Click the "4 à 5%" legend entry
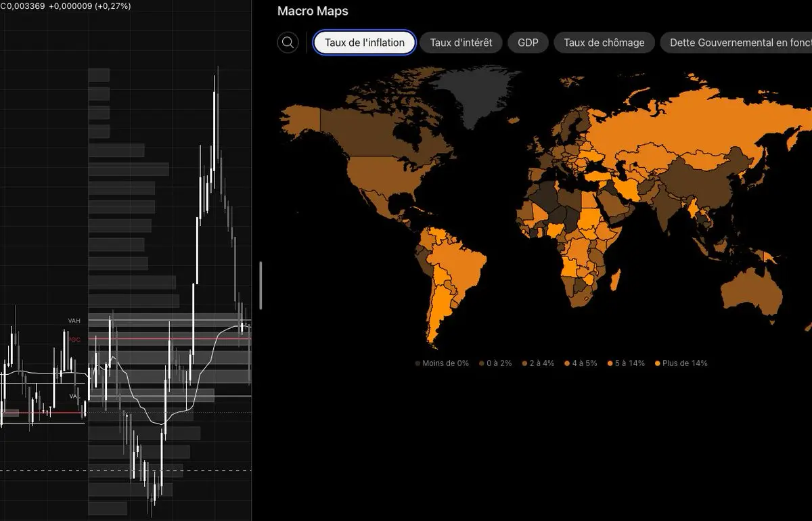Viewport: 812px width, 521px height. (x=581, y=363)
